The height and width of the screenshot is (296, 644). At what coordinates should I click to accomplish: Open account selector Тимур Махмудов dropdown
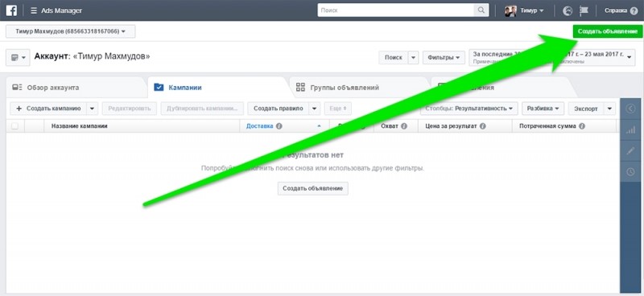[x=70, y=31]
